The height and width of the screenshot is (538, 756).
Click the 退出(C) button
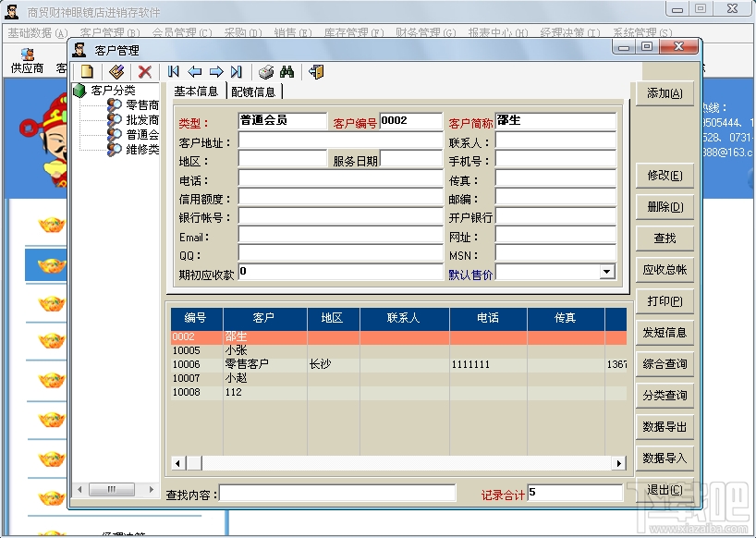point(665,490)
